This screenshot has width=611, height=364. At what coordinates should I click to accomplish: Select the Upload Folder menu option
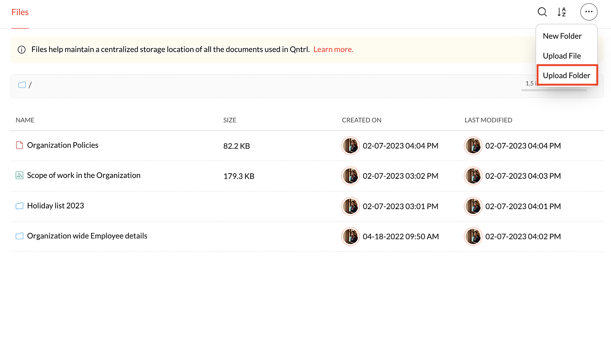pyautogui.click(x=567, y=75)
